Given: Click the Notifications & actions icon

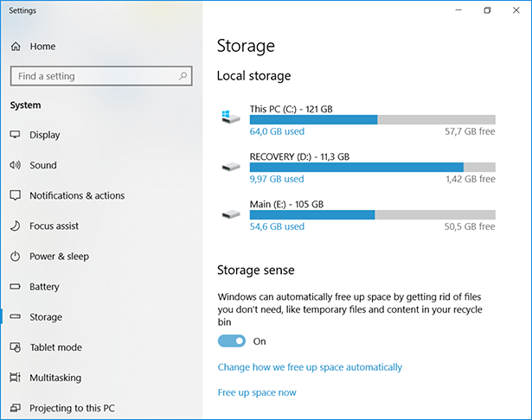Looking at the screenshot, I should pos(15,196).
